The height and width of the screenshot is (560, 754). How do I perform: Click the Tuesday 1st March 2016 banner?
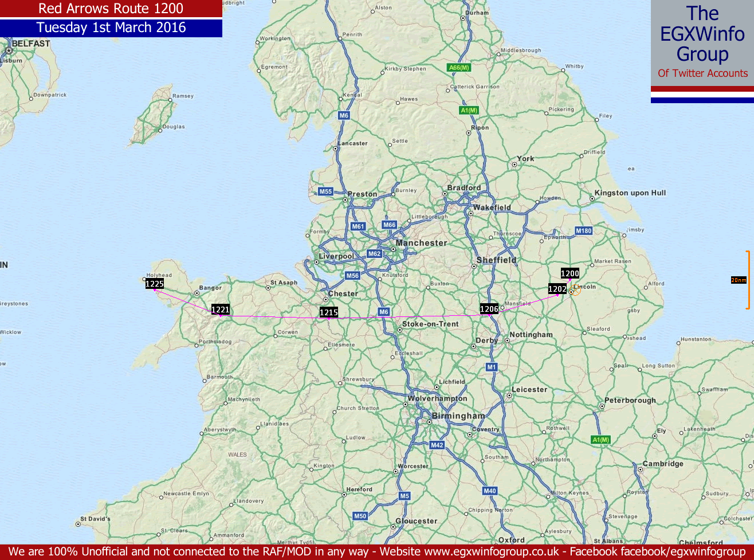[111, 28]
